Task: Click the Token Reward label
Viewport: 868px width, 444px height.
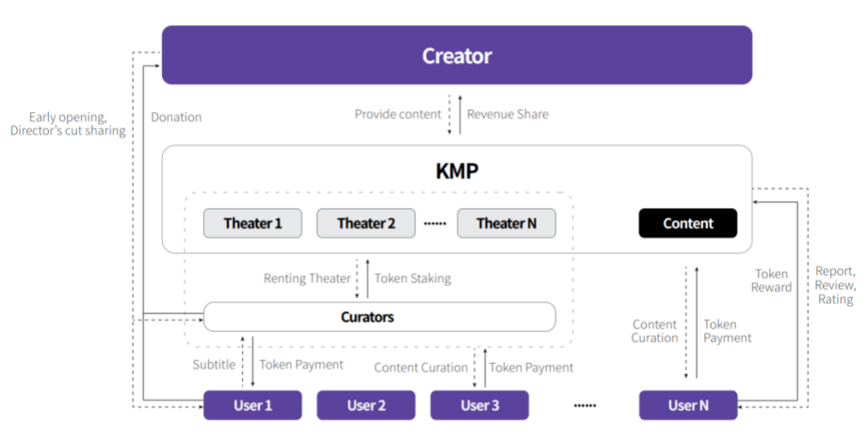Action: pos(771,280)
